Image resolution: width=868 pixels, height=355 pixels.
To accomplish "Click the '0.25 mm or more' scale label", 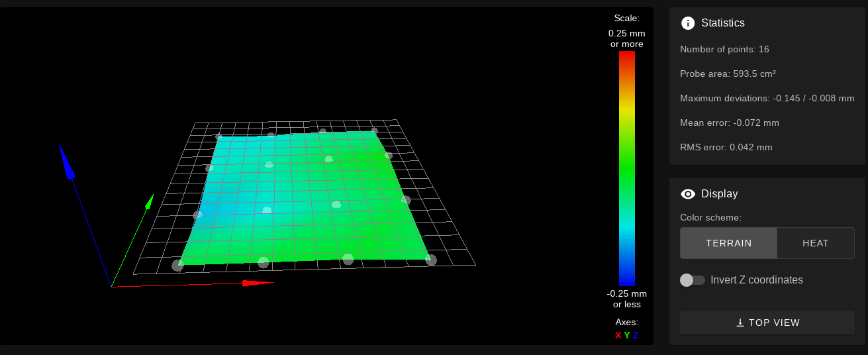I will [x=627, y=38].
